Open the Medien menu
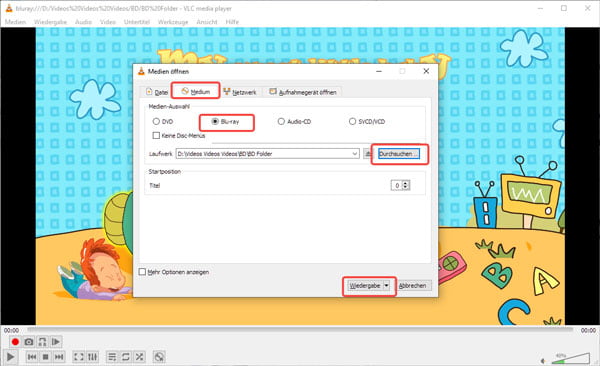 (x=15, y=22)
